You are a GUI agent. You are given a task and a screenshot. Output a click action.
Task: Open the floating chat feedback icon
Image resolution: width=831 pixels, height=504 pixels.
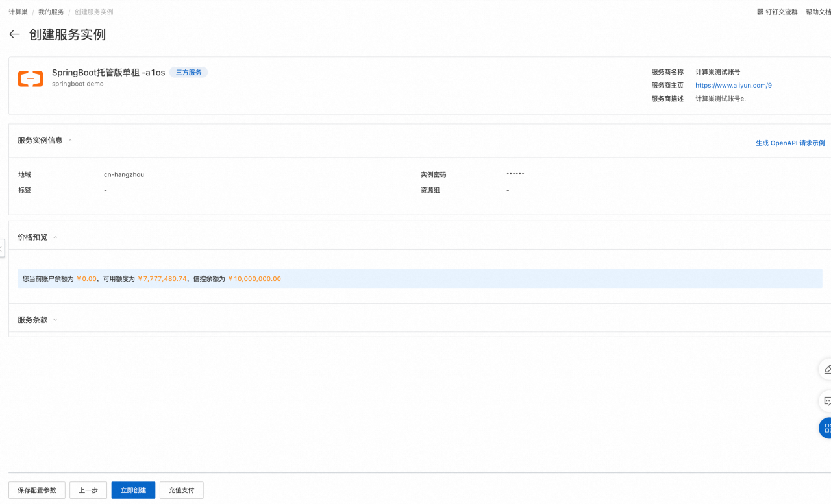826,401
